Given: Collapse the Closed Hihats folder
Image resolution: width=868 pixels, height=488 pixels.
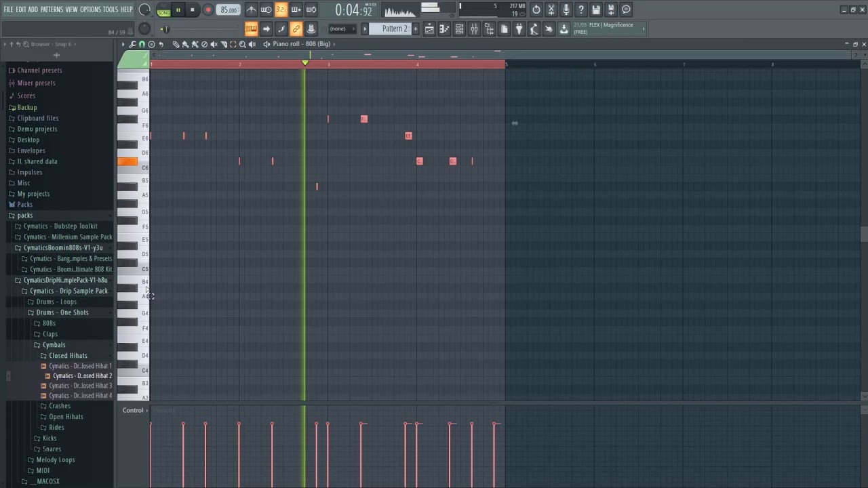Looking at the screenshot, I should [67, 356].
